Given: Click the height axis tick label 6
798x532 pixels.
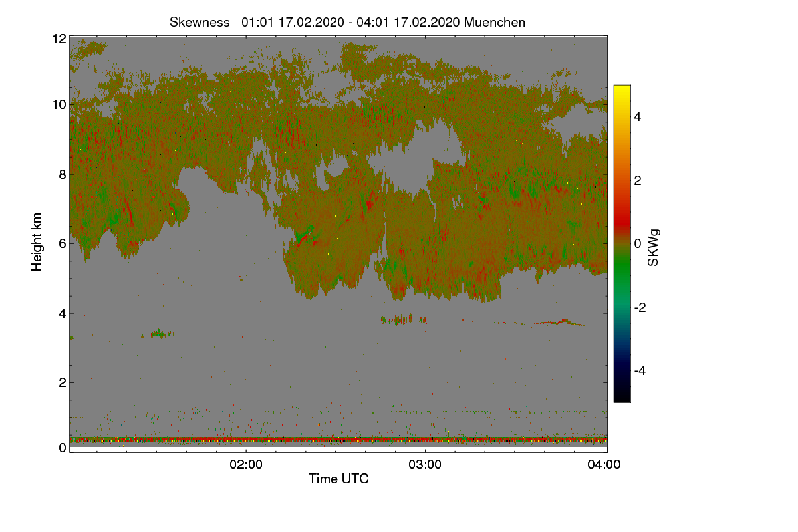Looking at the screenshot, I should (62, 244).
